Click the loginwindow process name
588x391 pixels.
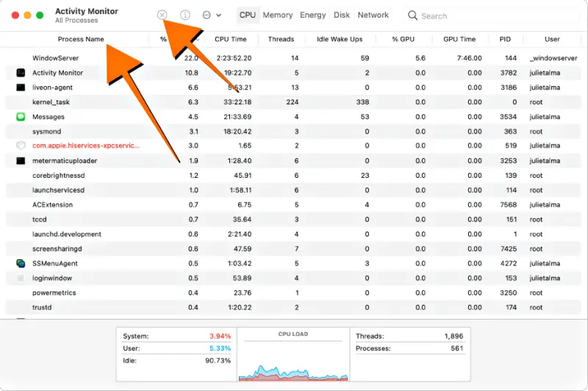coord(52,278)
